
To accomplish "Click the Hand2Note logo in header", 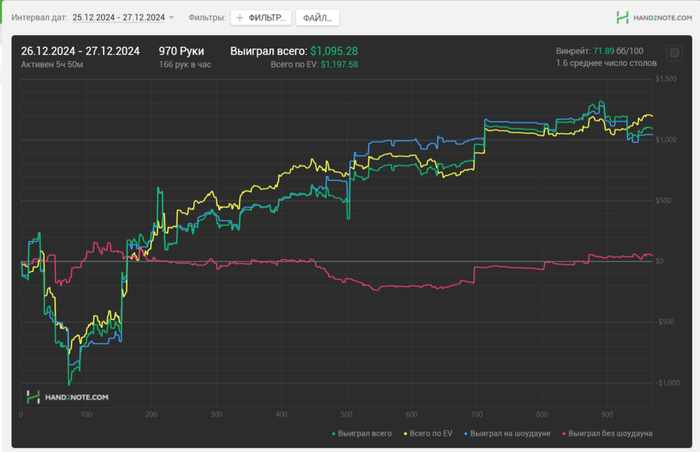I will (622, 18).
